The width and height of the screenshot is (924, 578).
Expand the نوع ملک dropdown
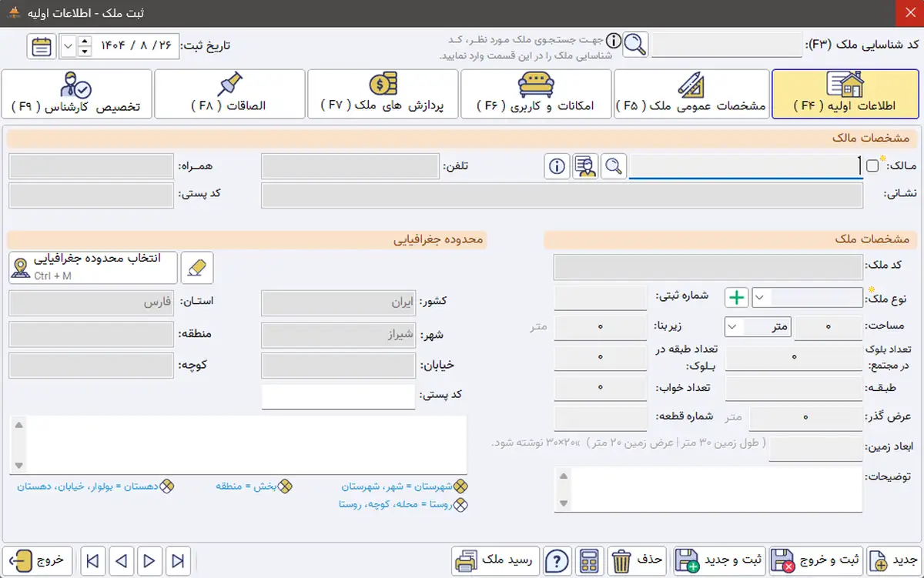click(x=761, y=298)
